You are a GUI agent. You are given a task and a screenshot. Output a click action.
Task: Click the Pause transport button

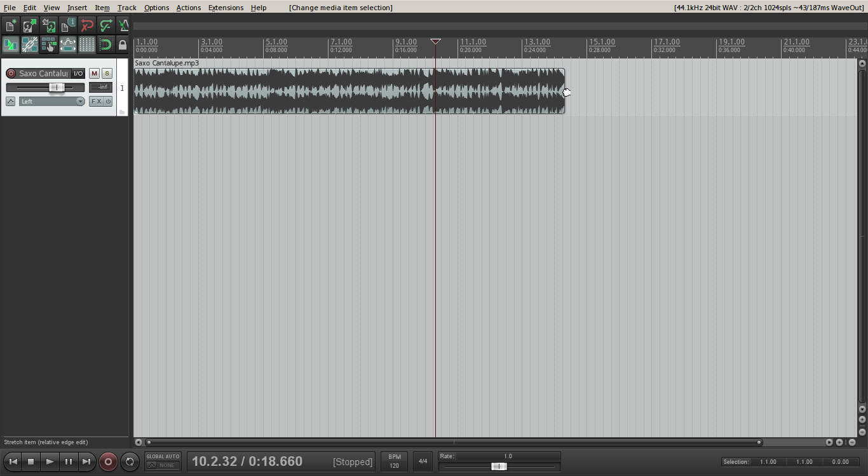click(x=69, y=462)
